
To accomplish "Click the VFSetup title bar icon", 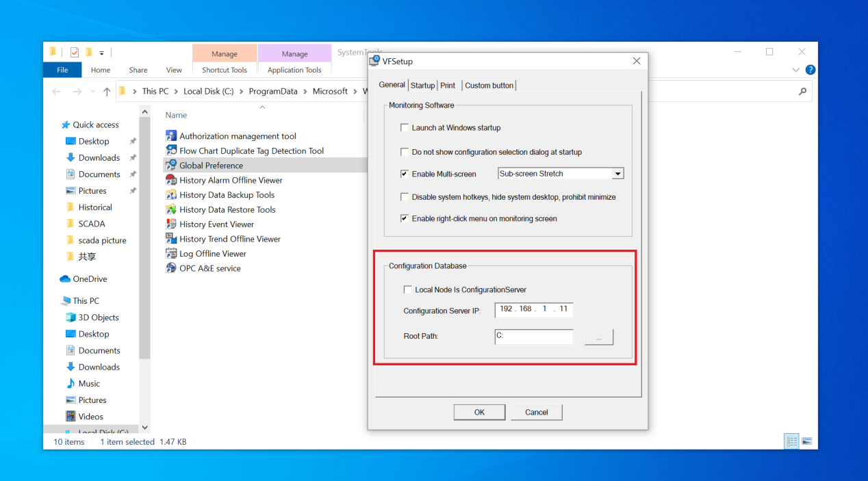I will point(374,61).
